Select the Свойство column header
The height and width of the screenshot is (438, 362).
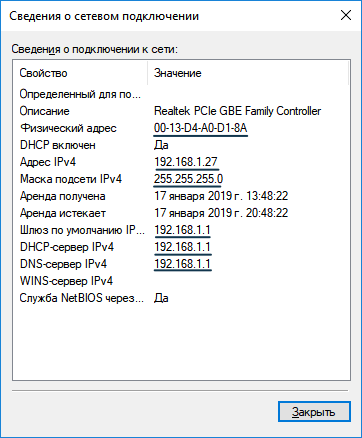pyautogui.click(x=43, y=73)
